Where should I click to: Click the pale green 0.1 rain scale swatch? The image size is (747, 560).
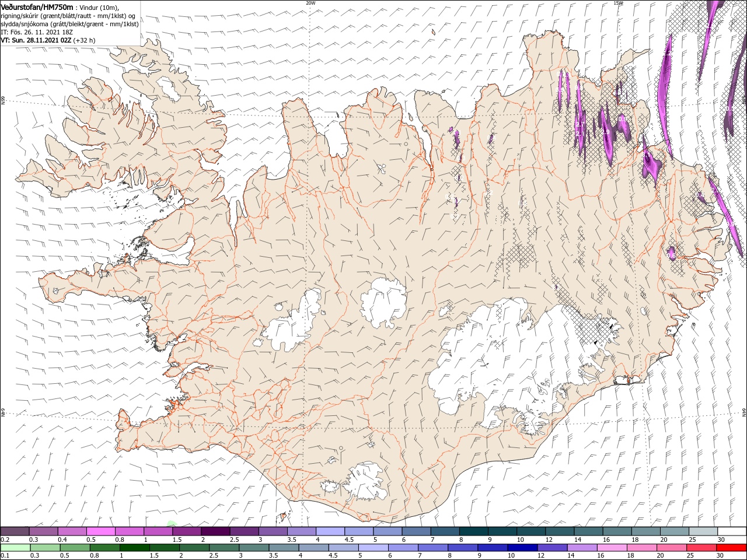tap(15, 548)
